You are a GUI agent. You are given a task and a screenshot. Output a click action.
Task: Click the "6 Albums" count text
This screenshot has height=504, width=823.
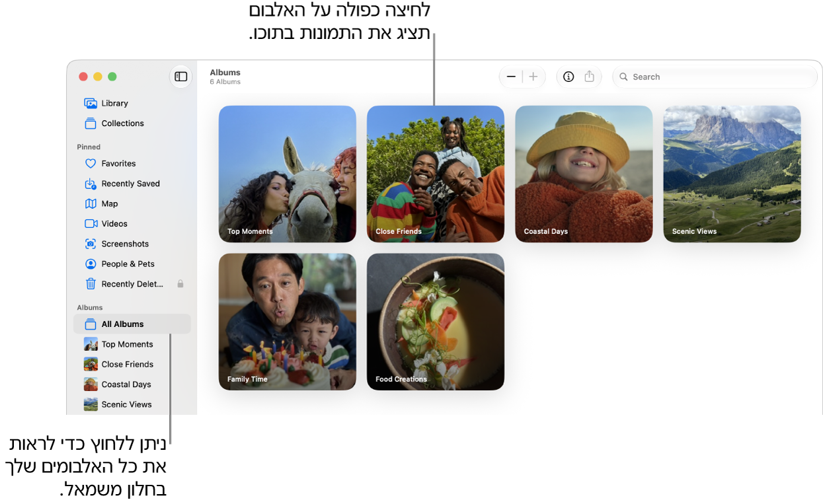click(x=225, y=82)
